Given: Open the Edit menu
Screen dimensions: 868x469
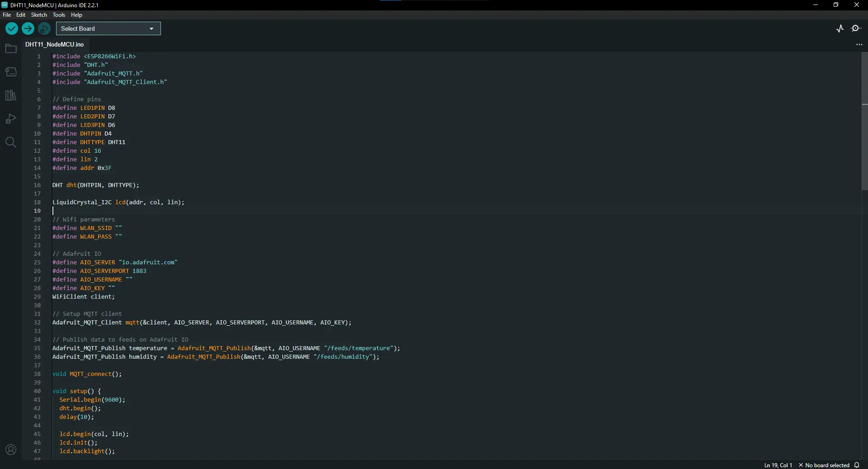Looking at the screenshot, I should 21,15.
